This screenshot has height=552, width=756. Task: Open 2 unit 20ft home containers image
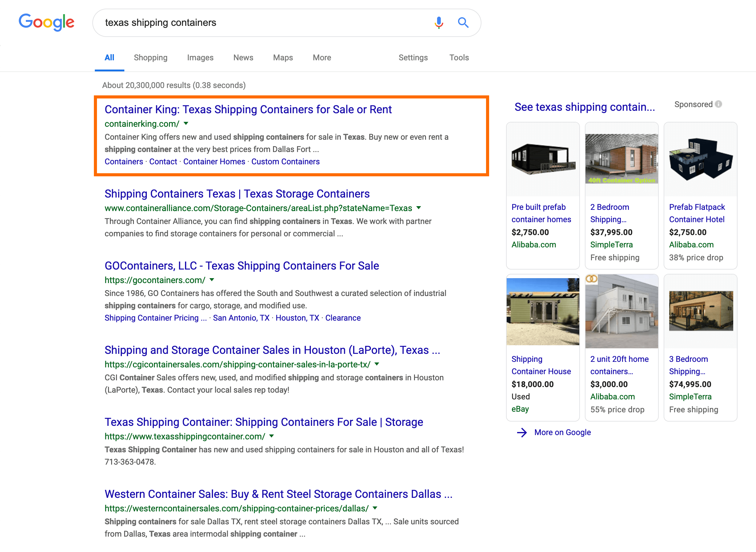point(622,311)
